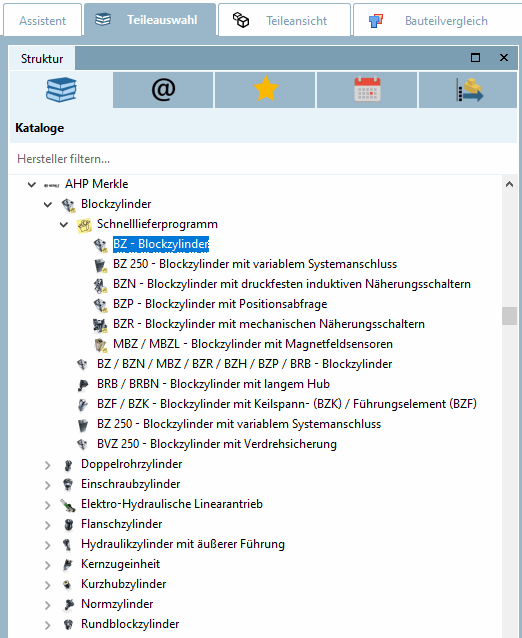
Task: Click icon of BZF / BZK Keilspann row
Action: pos(83,404)
